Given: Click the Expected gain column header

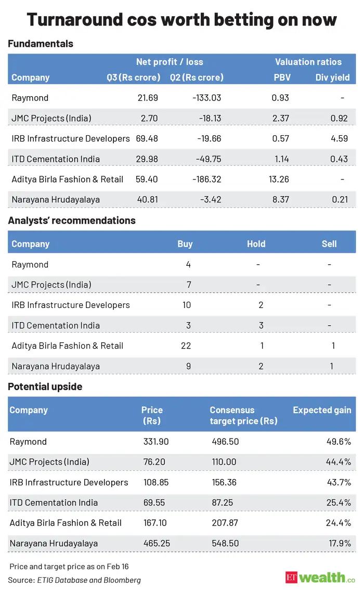Looking at the screenshot, I should 322,410.
